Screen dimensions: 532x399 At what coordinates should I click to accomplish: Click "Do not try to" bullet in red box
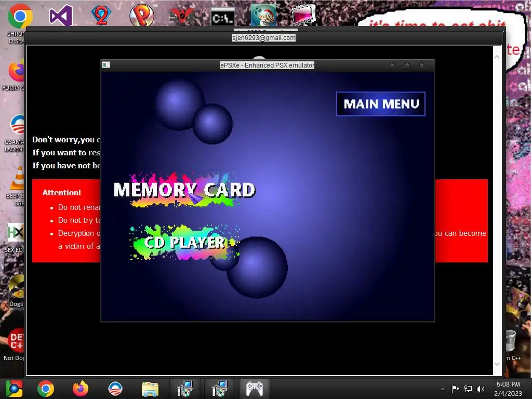pos(79,220)
